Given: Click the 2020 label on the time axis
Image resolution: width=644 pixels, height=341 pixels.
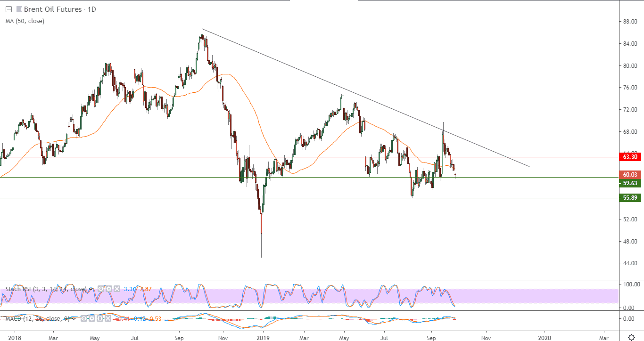Looking at the screenshot, I should click(x=545, y=338).
